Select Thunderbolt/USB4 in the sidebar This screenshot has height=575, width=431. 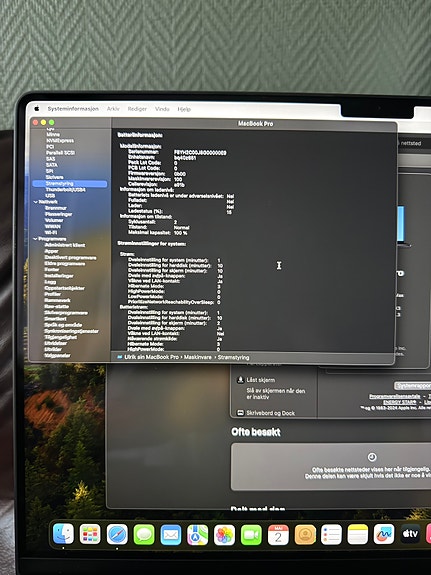point(65,190)
